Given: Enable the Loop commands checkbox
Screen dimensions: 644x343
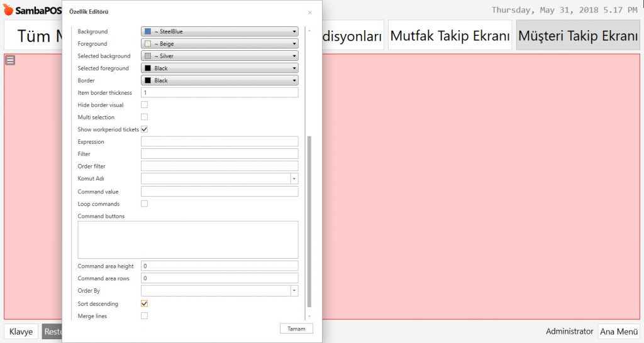Looking at the screenshot, I should pyautogui.click(x=145, y=204).
